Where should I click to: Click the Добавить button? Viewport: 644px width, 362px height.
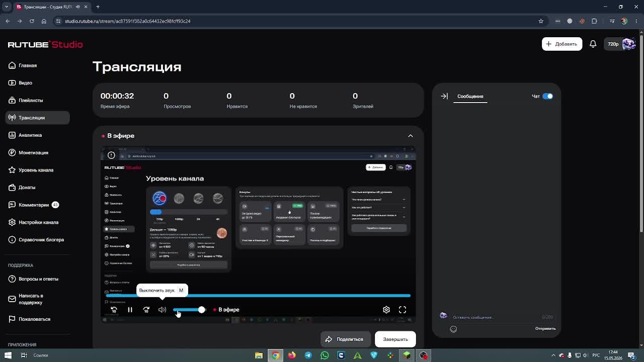click(561, 44)
